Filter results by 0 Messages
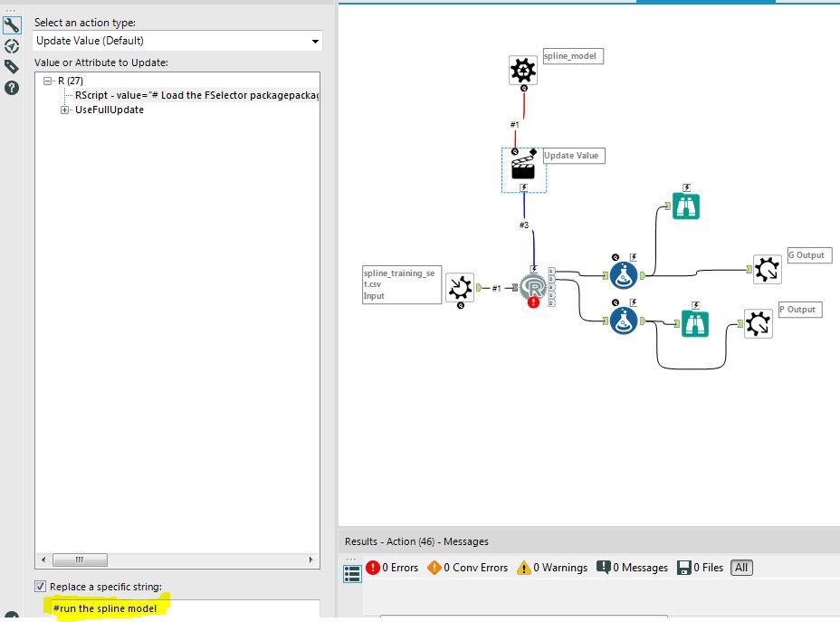This screenshot has width=840, height=622. pyautogui.click(x=632, y=568)
